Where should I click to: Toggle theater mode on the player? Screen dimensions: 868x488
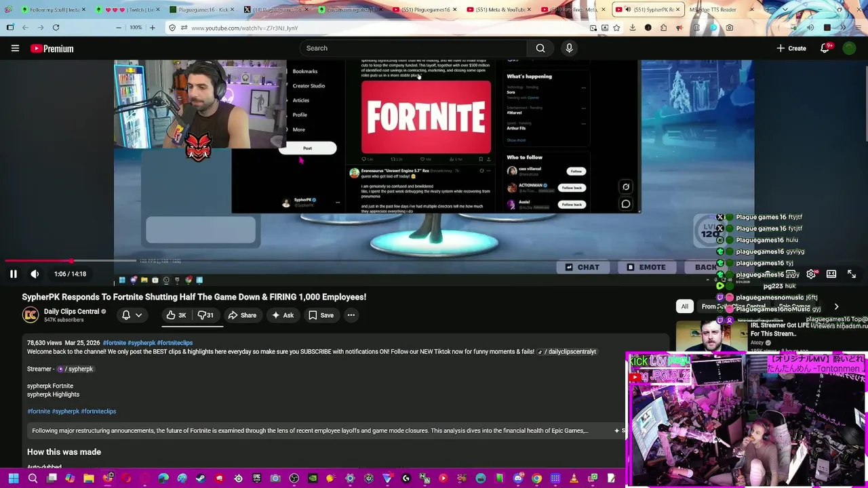[831, 274]
